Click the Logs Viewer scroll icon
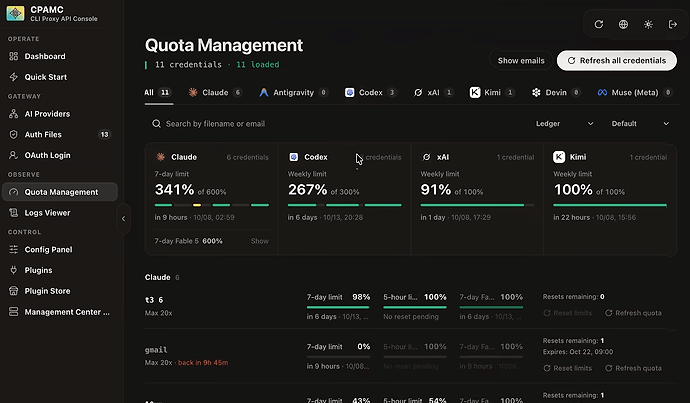Screen dimensions: 690x403 click(x=14, y=213)
